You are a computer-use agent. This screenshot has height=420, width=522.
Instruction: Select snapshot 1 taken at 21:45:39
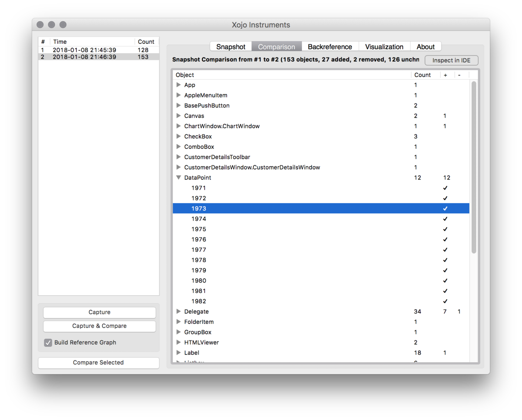[x=98, y=50]
